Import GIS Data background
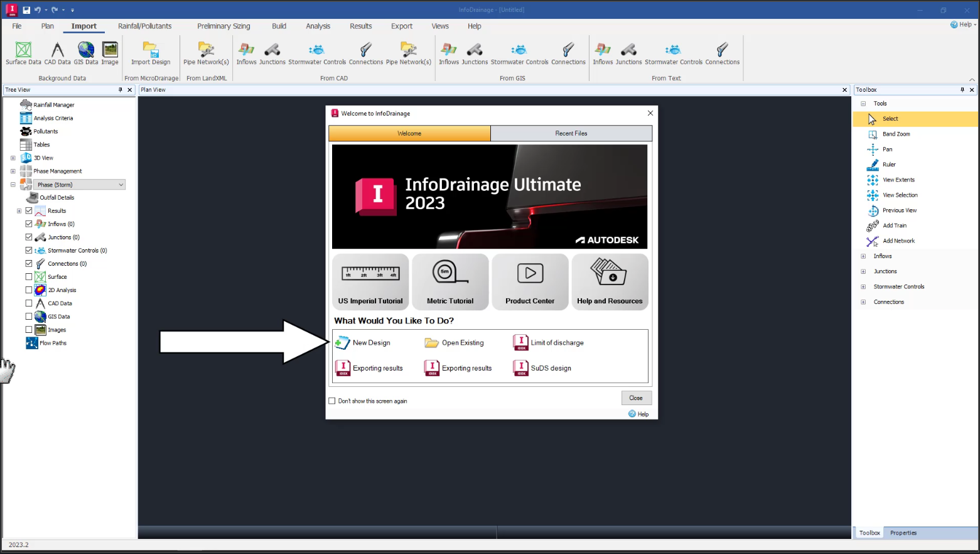980x554 pixels. (86, 53)
